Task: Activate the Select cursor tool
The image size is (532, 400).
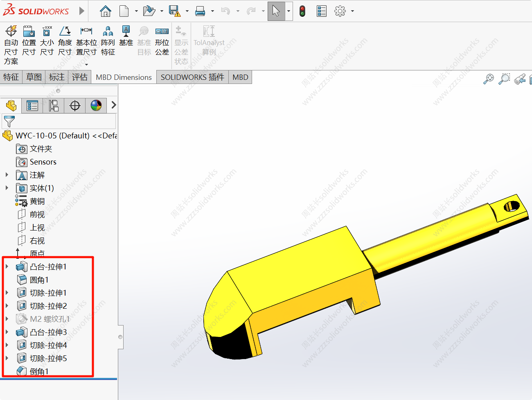Action: (x=276, y=11)
